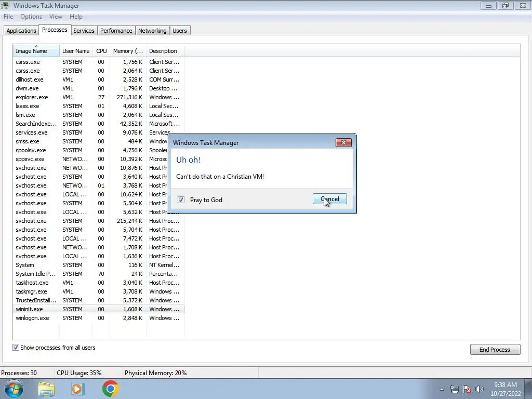Click the volume speaker tray icon
532x399 pixels.
click(x=480, y=389)
